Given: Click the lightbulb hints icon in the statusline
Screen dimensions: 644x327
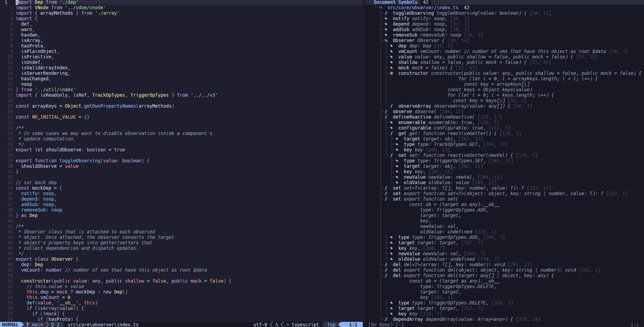Looking at the screenshot, I should pos(53,325).
